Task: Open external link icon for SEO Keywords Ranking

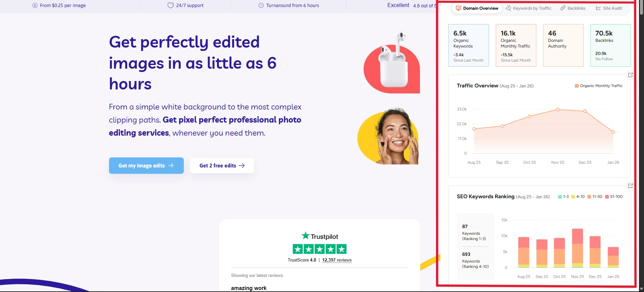Action: point(630,186)
